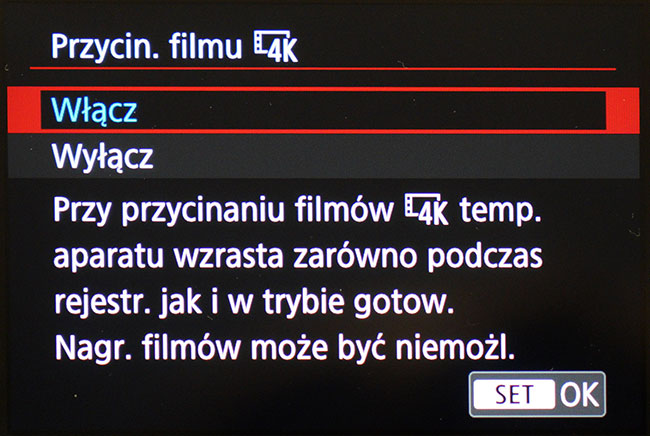The image size is (650, 436).
Task: Click the red left edge of Włącz highlight
Action: (x=24, y=110)
